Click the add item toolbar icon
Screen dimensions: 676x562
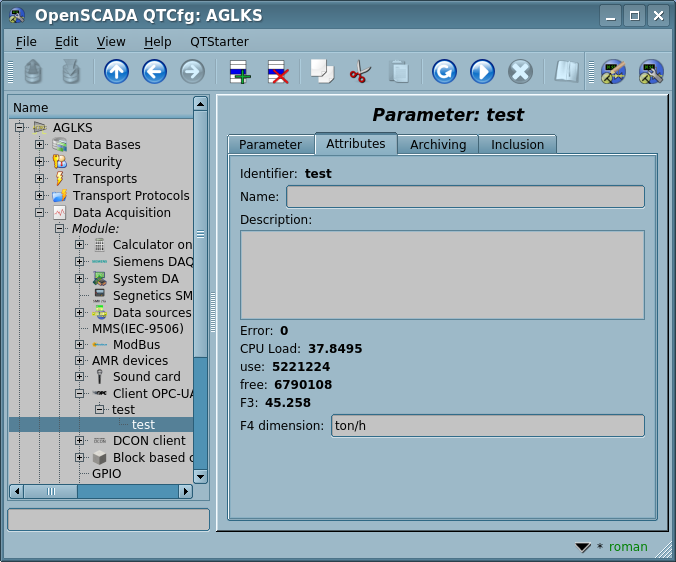click(239, 71)
